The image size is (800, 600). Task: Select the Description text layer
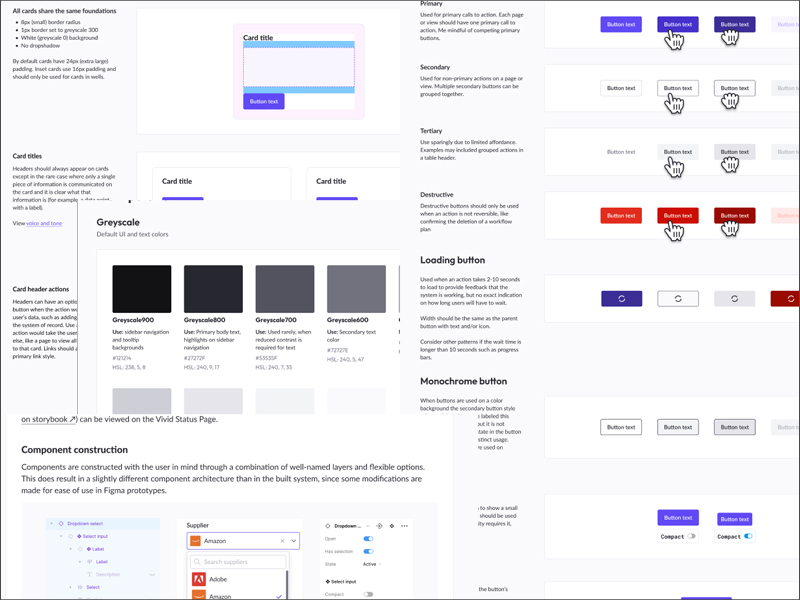[x=107, y=574]
